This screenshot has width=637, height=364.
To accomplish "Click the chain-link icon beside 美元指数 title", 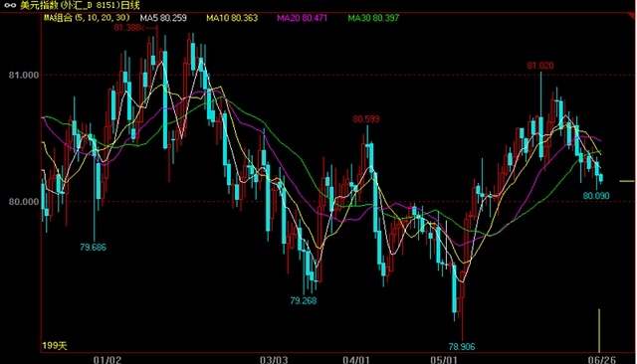I will 10,5.
